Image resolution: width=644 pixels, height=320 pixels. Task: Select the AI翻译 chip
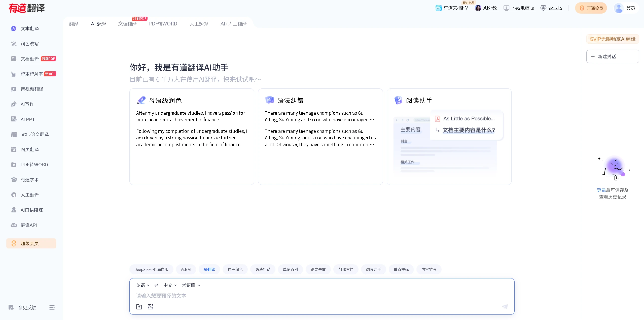(x=209, y=269)
